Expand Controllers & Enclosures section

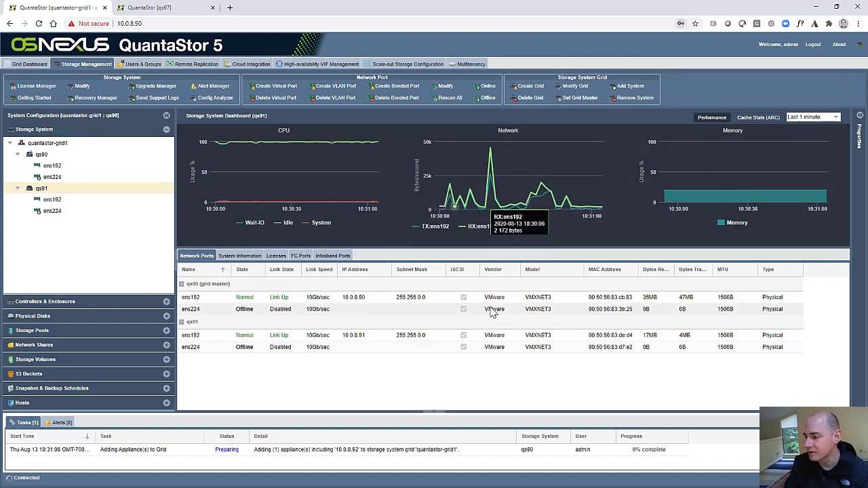point(166,302)
